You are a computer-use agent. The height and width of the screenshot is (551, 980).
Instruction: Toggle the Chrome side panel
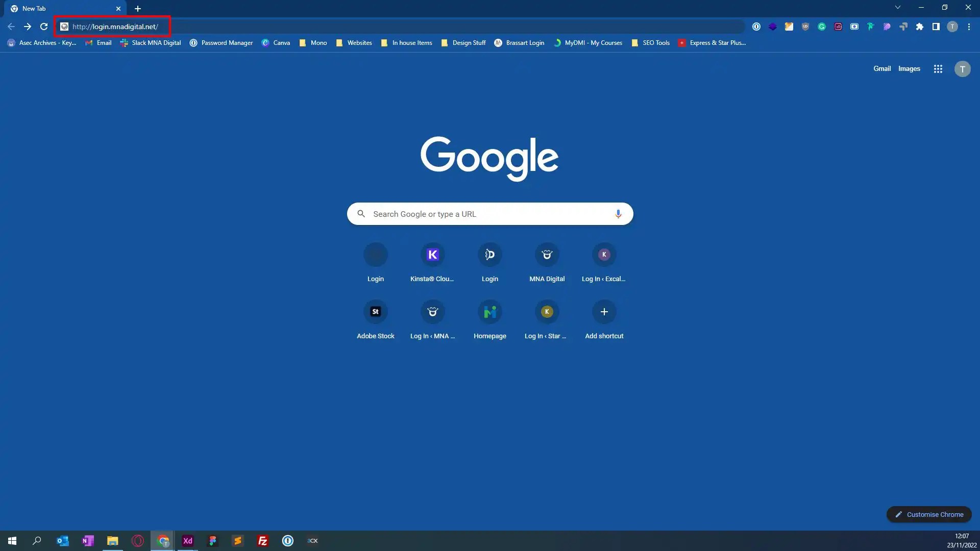pos(936,27)
